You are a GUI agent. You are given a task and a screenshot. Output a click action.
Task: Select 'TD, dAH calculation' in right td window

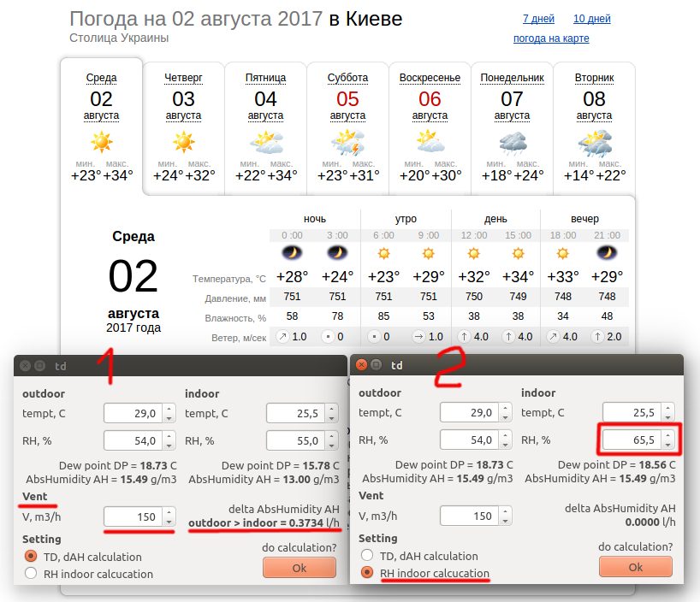366,555
